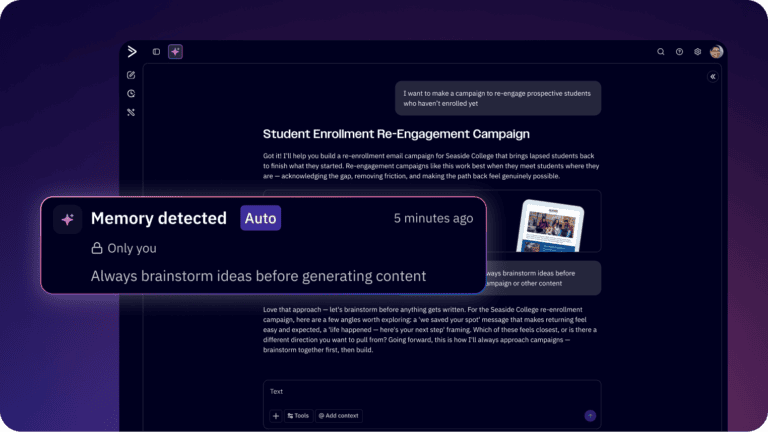Send the message with the arrow button
Viewport: 768px width, 432px height.
[590, 416]
